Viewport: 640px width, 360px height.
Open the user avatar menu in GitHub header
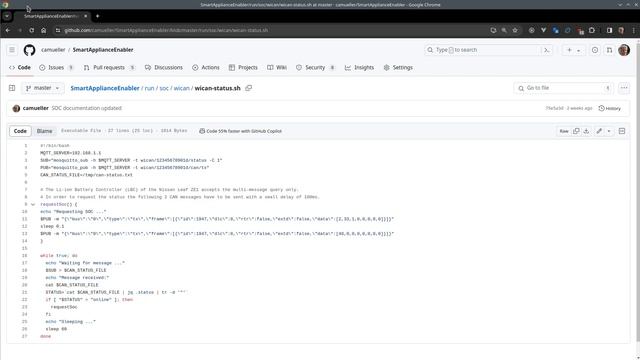point(624,50)
